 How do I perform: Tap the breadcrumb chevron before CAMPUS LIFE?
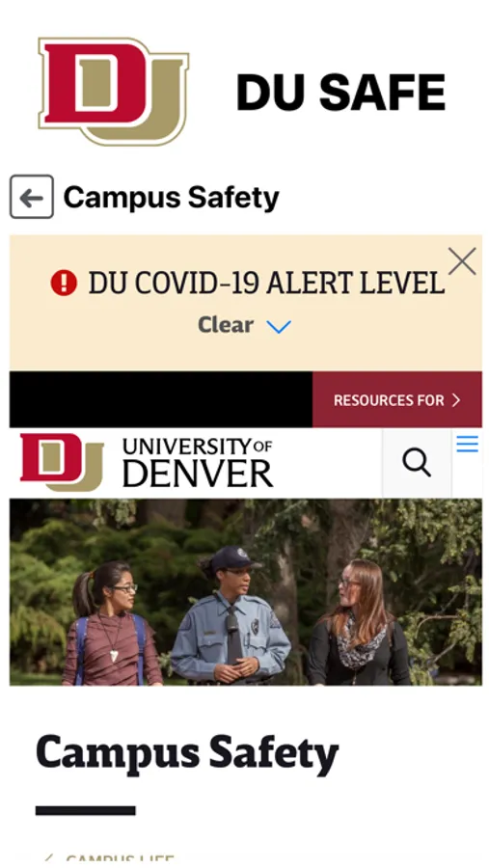click(48, 861)
